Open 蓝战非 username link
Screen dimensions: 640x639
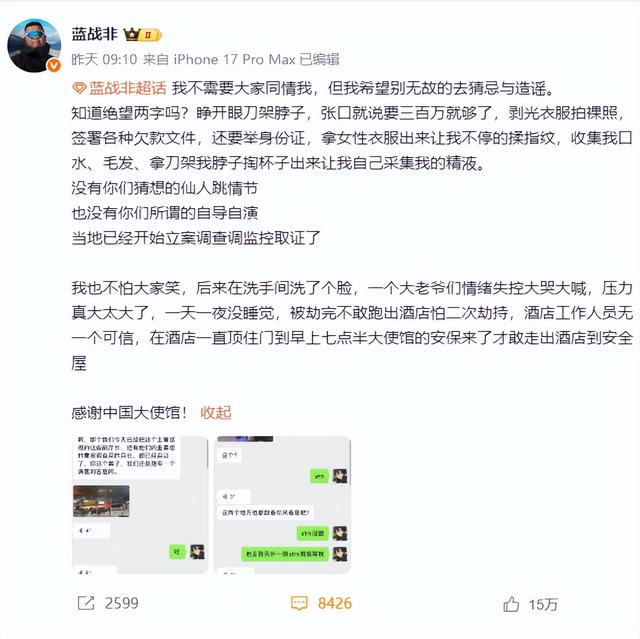click(x=95, y=34)
